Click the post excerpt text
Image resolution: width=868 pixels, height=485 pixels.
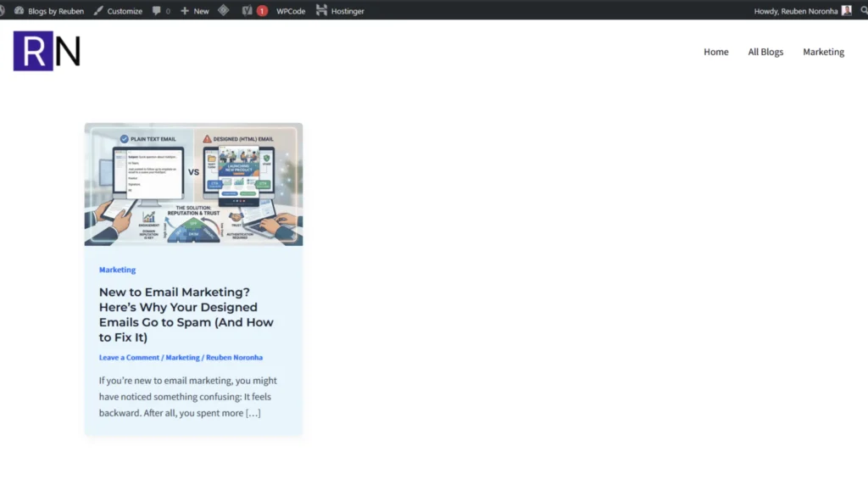coord(187,397)
